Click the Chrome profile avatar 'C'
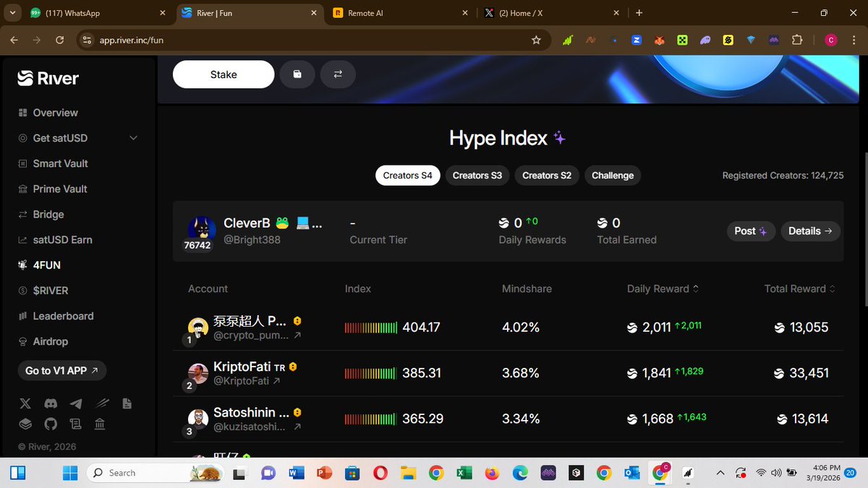This screenshot has height=488, width=868. click(x=831, y=40)
